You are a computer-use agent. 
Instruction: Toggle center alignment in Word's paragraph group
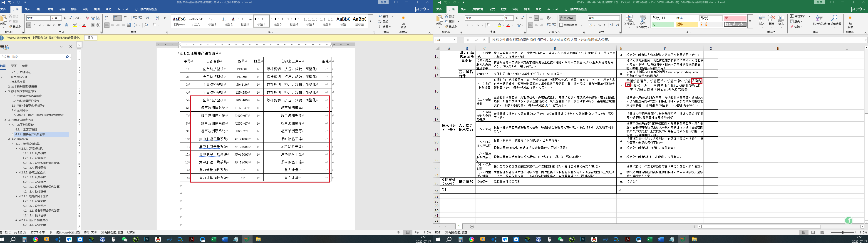tap(112, 25)
